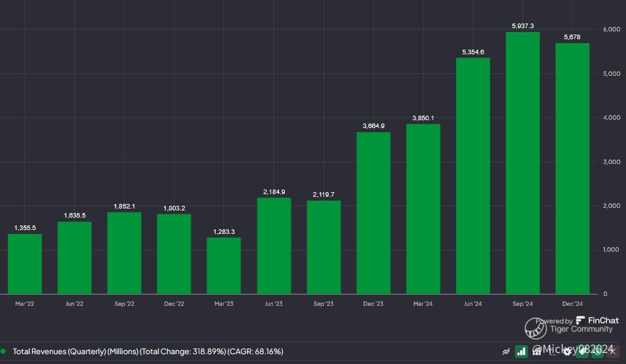Click the Sep '24 bar showing 5,937.3

tap(523, 163)
